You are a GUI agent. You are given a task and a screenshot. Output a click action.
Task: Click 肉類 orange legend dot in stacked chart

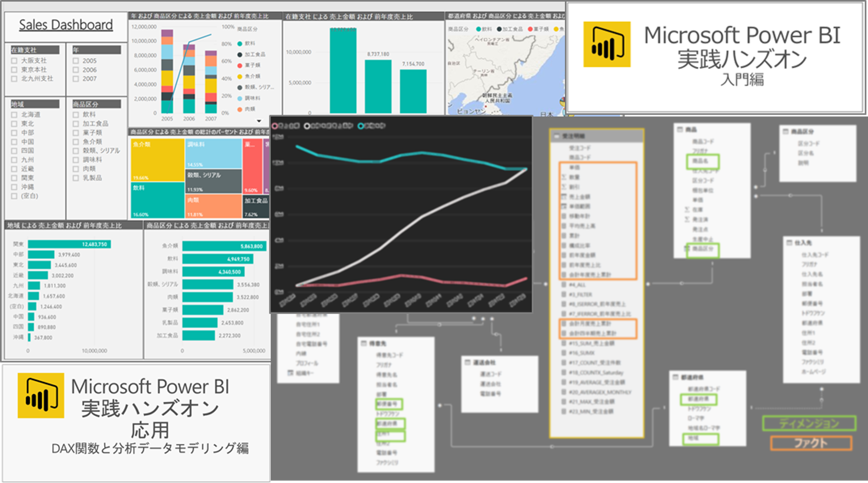(x=240, y=109)
